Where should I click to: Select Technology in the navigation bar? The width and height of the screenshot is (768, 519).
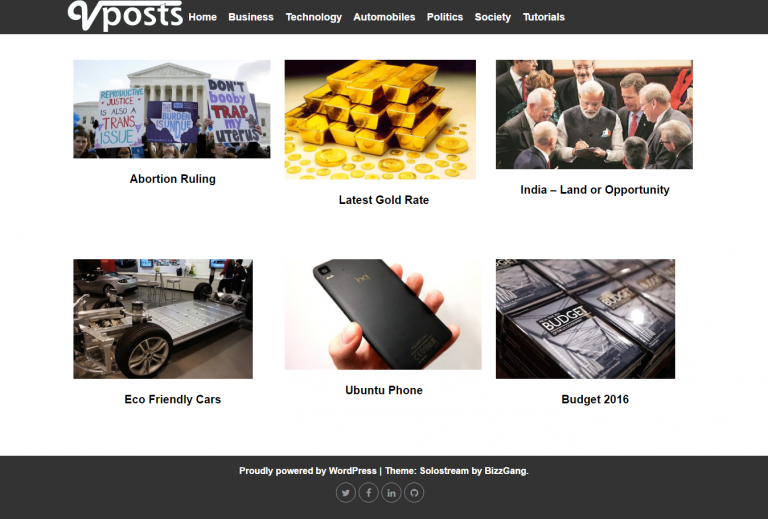[x=313, y=17]
